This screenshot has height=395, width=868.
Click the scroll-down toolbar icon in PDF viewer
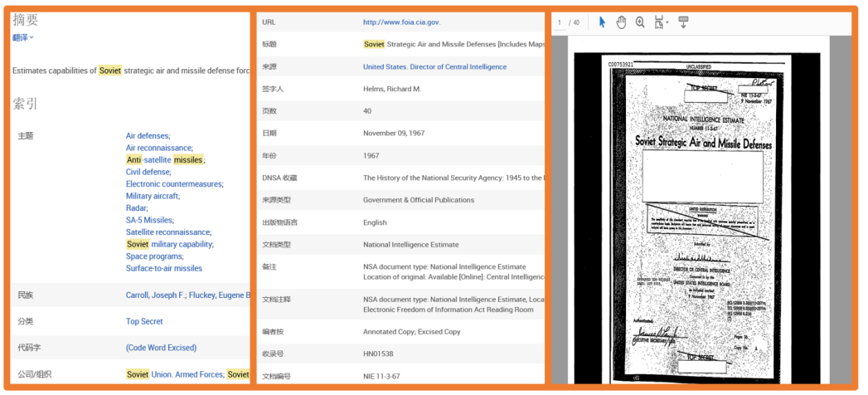pos(683,22)
